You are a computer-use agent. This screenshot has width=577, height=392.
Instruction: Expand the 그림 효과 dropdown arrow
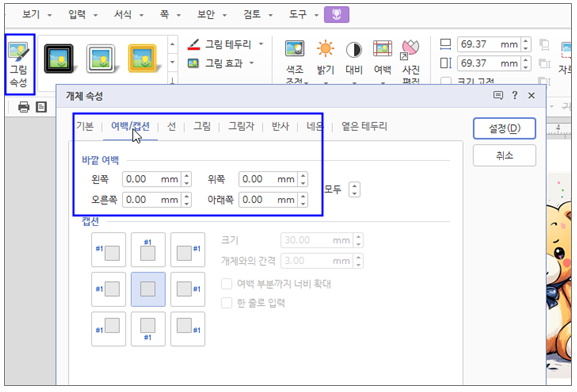tap(252, 63)
